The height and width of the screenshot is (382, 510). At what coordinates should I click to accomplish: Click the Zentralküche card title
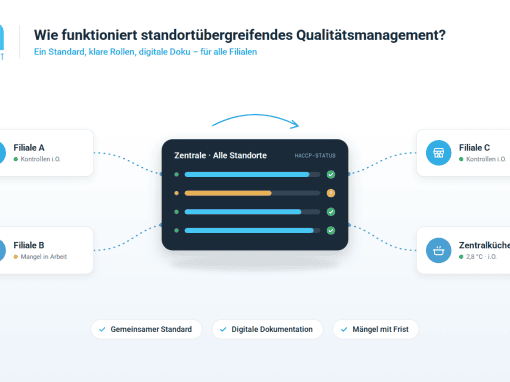484,245
